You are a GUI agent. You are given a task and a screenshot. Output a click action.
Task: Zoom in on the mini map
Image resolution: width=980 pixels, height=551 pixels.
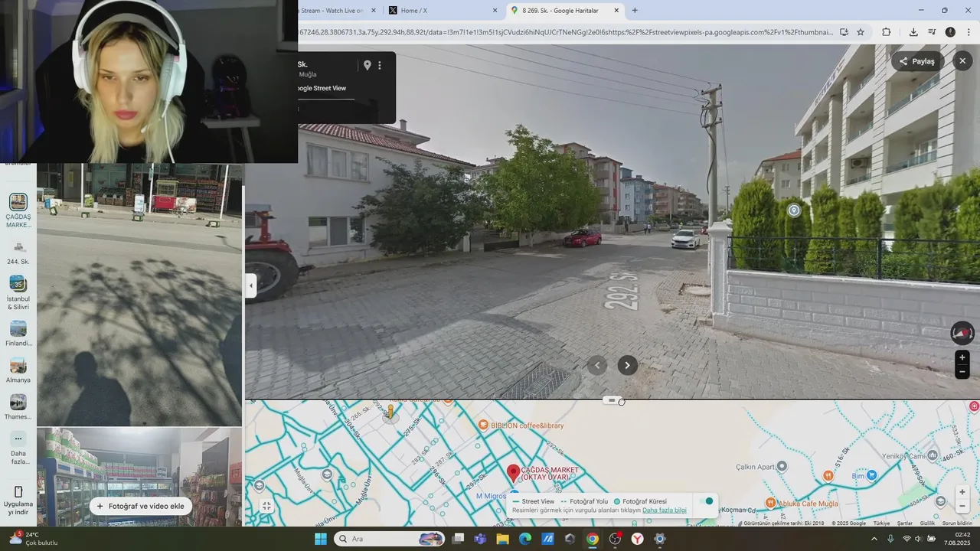click(962, 492)
